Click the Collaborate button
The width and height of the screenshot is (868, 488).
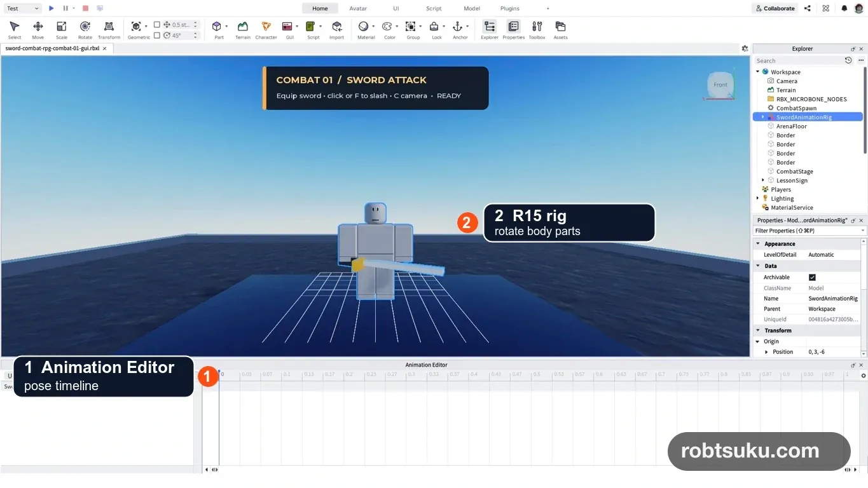(775, 8)
